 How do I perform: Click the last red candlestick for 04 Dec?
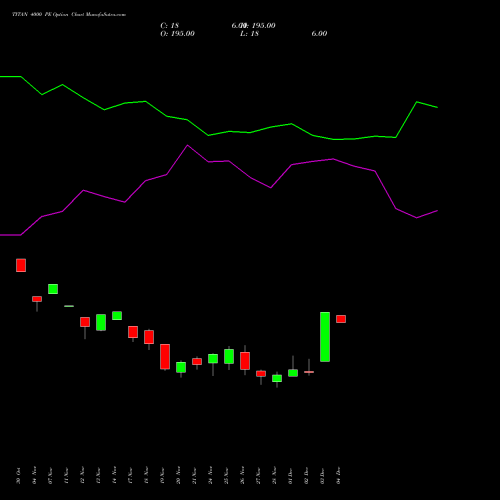pyautogui.click(x=341, y=319)
